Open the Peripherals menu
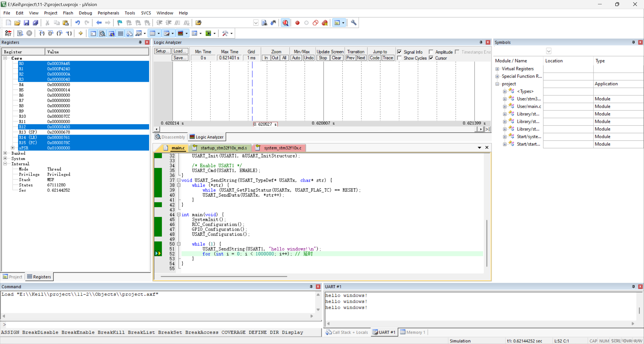 click(108, 13)
